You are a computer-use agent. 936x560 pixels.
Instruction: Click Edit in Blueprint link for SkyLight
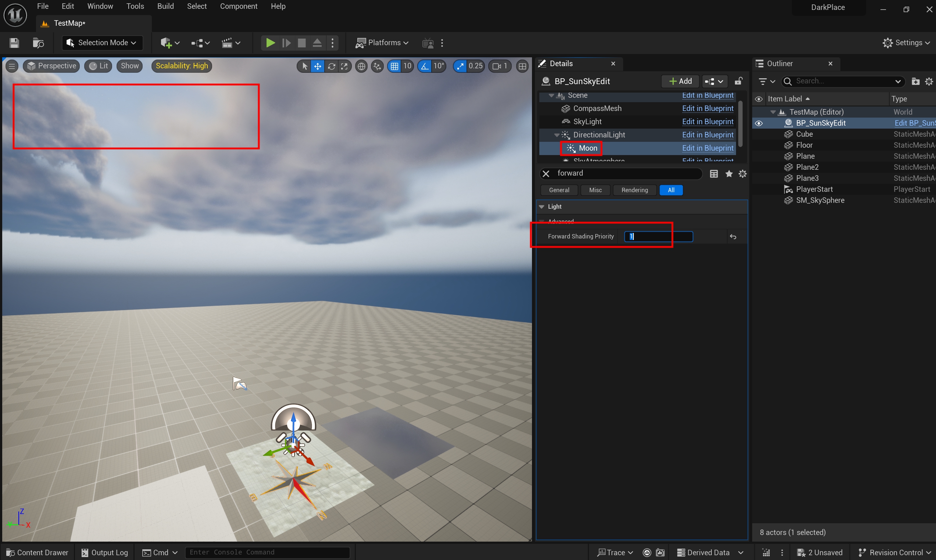point(708,122)
